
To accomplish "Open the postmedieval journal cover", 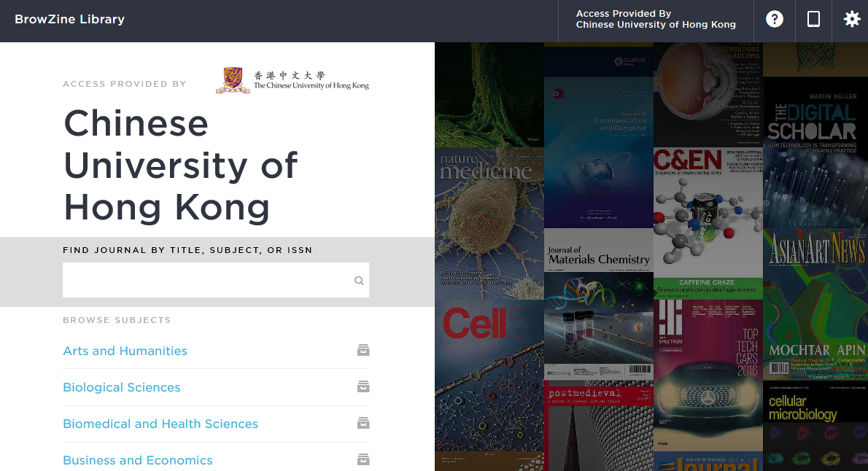I will [x=598, y=426].
